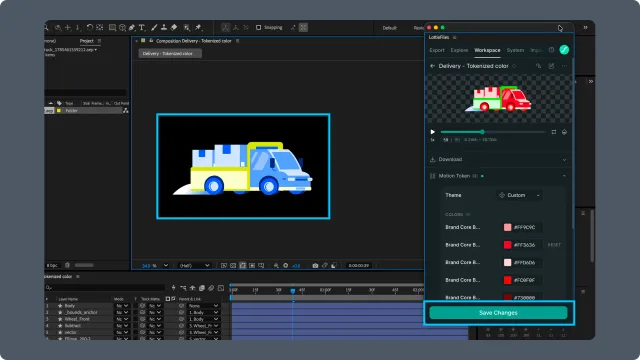Select the Roto Brush tool
Viewport: 640px width, 360px height.
click(187, 27)
